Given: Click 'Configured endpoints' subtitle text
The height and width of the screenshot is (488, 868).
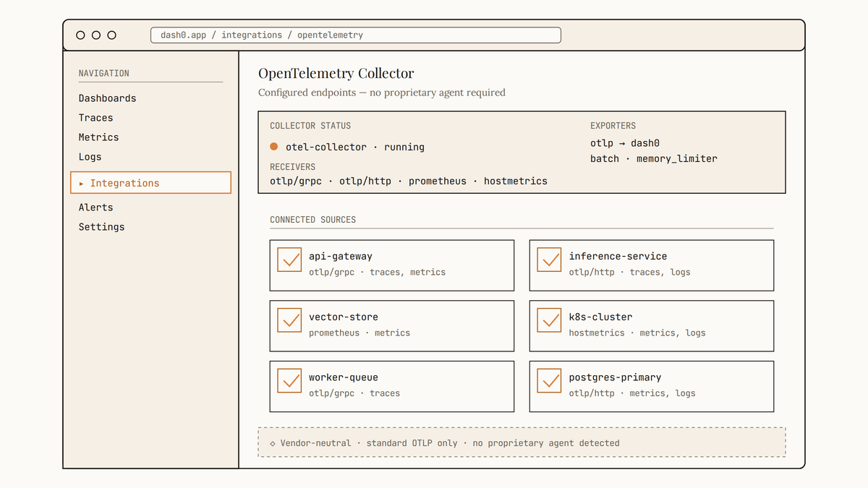Looking at the screenshot, I should (x=382, y=93).
